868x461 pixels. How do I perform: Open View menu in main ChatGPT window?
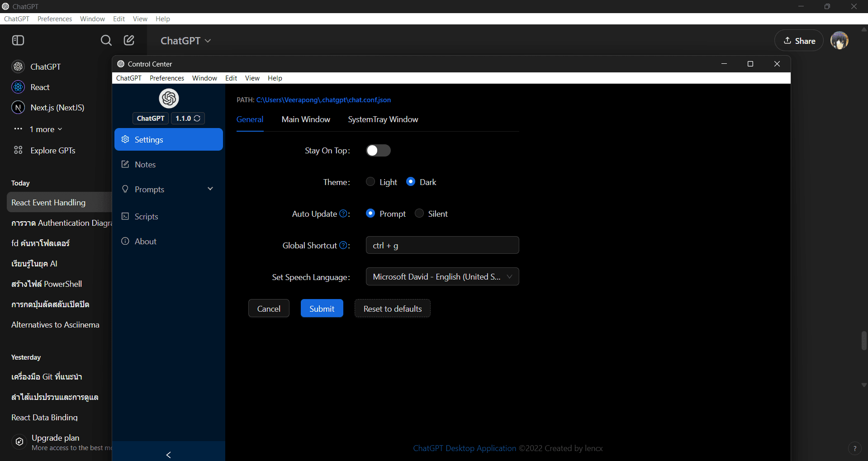coord(140,19)
